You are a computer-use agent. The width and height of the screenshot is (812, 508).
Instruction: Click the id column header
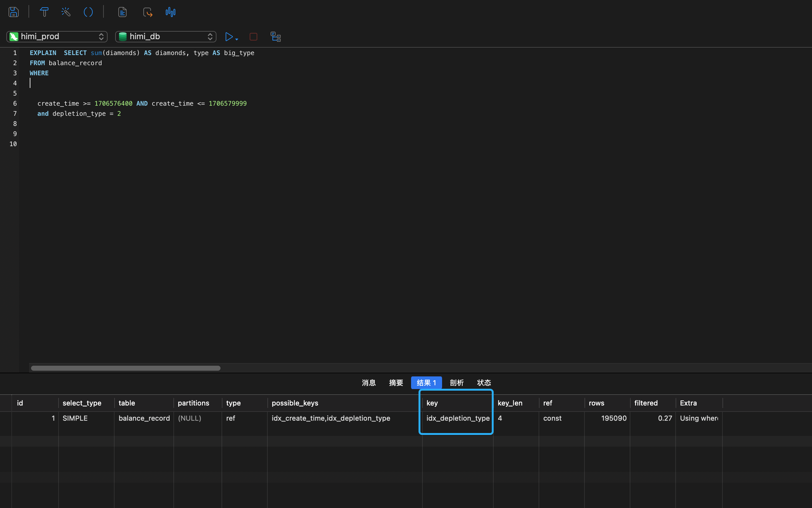pos(35,403)
